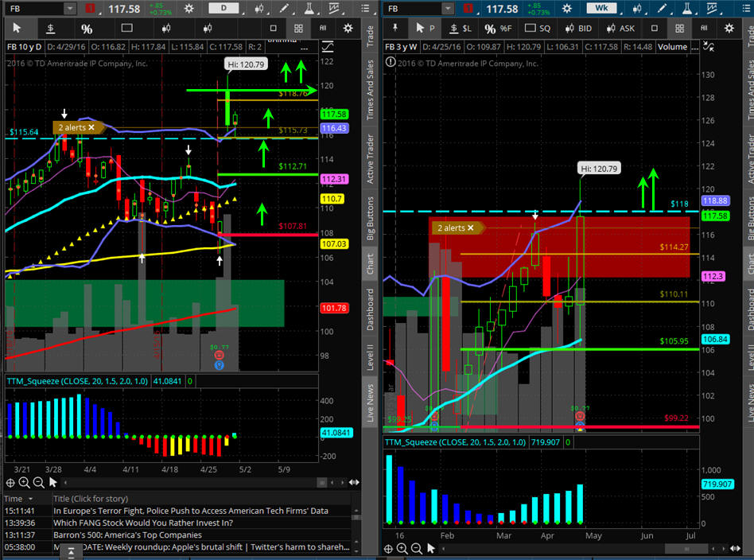Close the 2 alerts badge on left chart
The image size is (754, 560).
(91, 127)
